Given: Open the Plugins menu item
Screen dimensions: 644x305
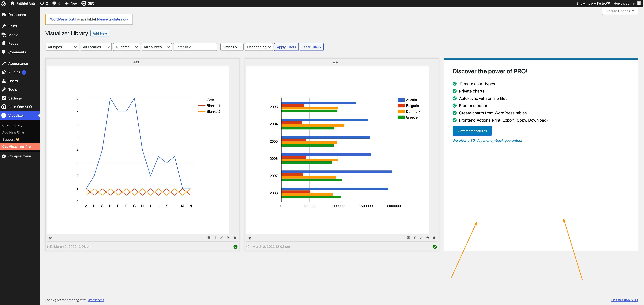Looking at the screenshot, I should click(14, 72).
